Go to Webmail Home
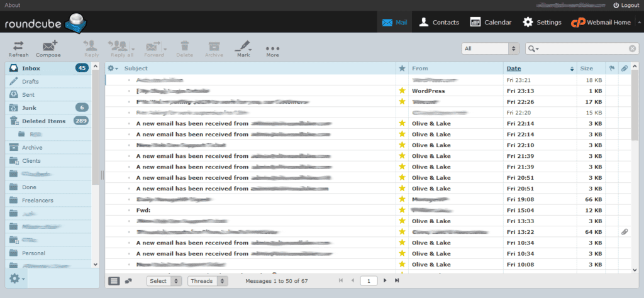This screenshot has height=298, width=644. tap(601, 22)
